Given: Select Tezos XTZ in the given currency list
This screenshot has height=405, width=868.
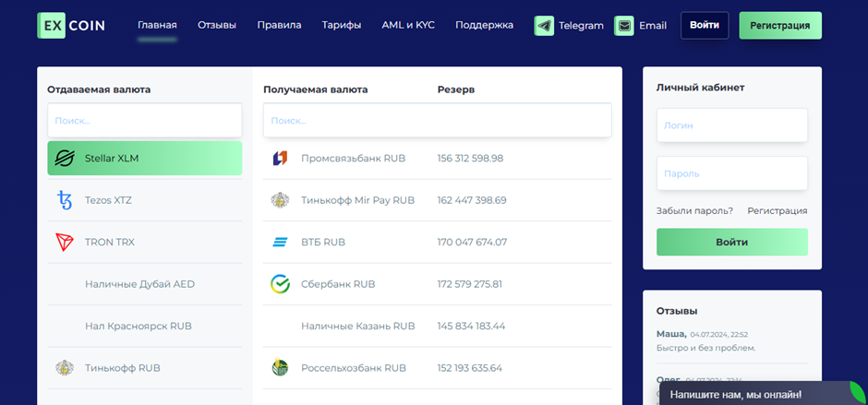Looking at the screenshot, I should [144, 200].
